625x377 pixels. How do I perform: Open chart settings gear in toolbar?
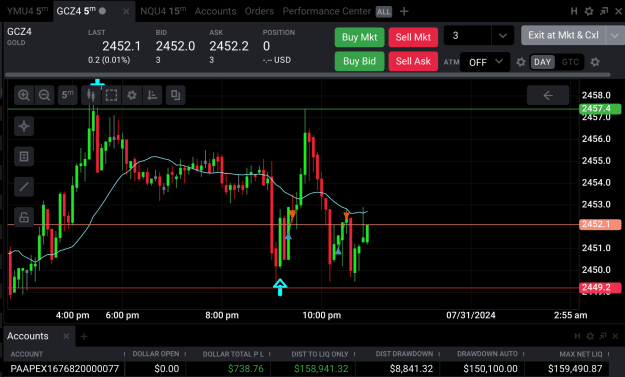132,95
